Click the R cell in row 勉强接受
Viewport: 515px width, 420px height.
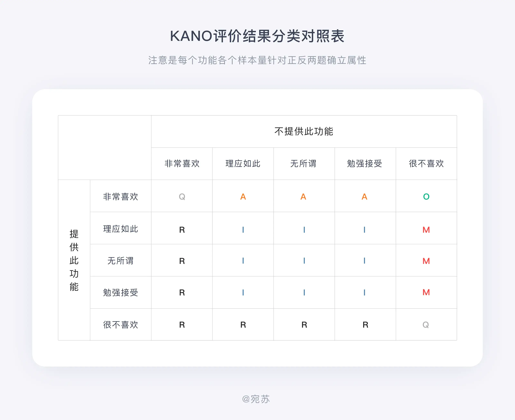click(182, 293)
